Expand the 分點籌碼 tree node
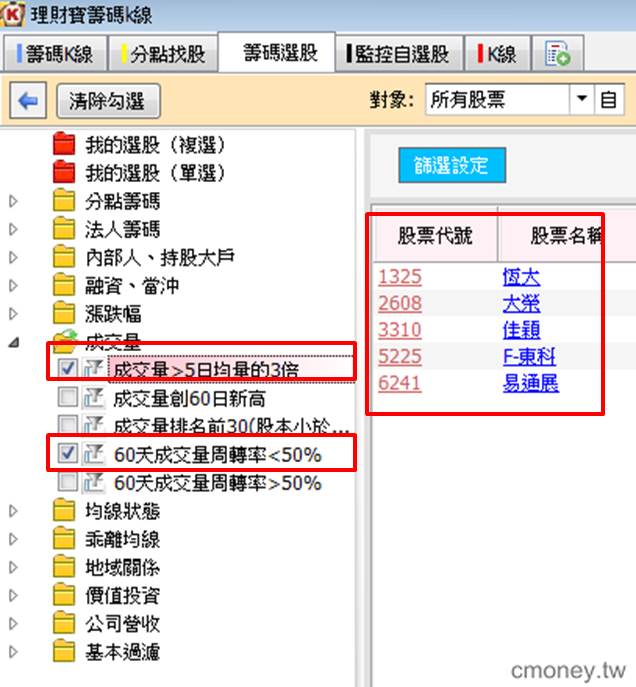This screenshot has height=687, width=636. pos(13,201)
